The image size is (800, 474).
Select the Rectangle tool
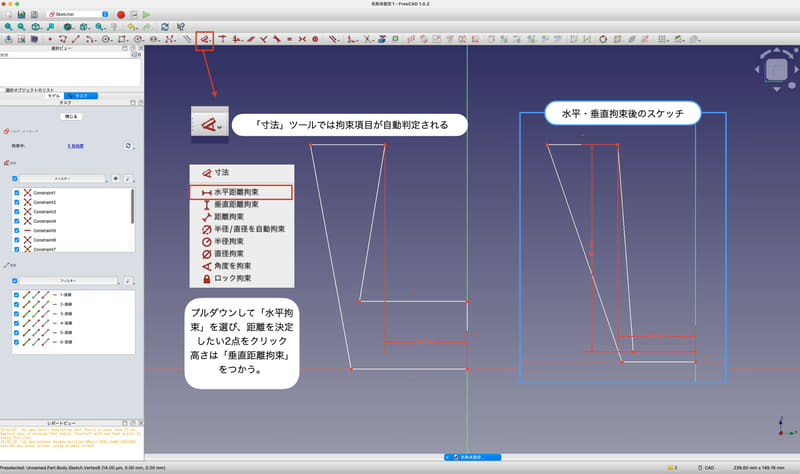click(122, 39)
